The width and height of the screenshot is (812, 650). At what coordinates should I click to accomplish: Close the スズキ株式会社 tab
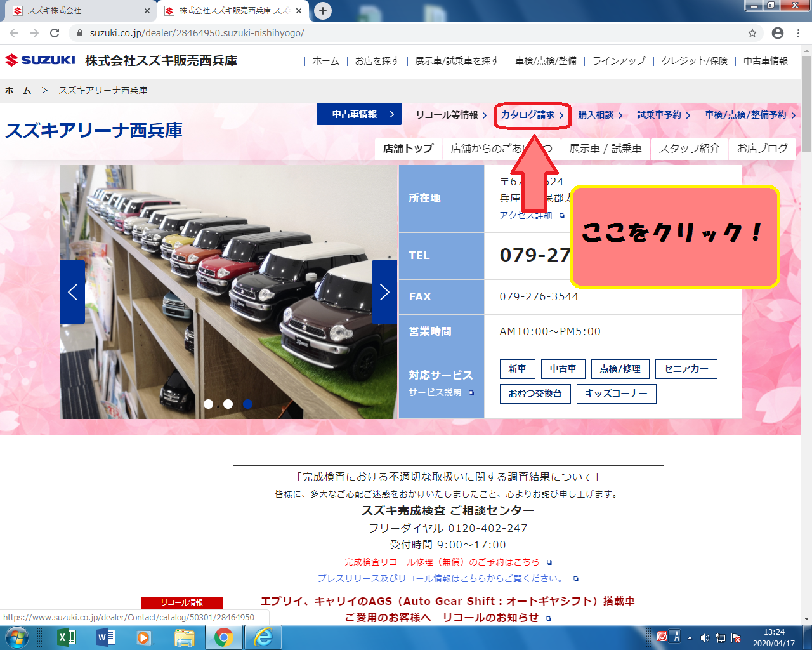147,11
